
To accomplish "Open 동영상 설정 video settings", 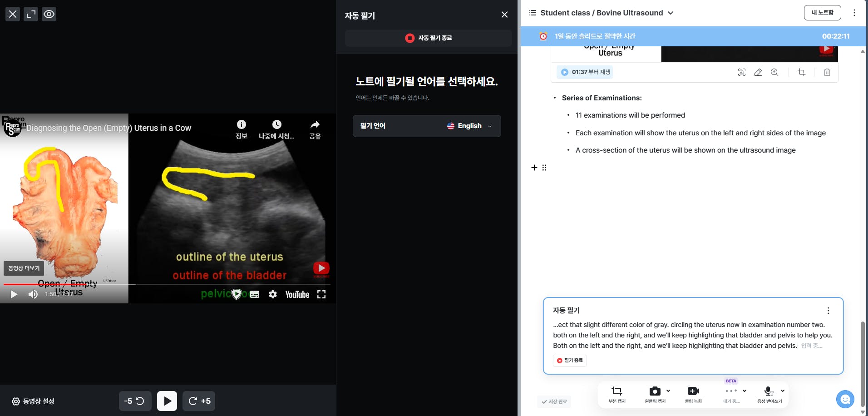I will (33, 401).
